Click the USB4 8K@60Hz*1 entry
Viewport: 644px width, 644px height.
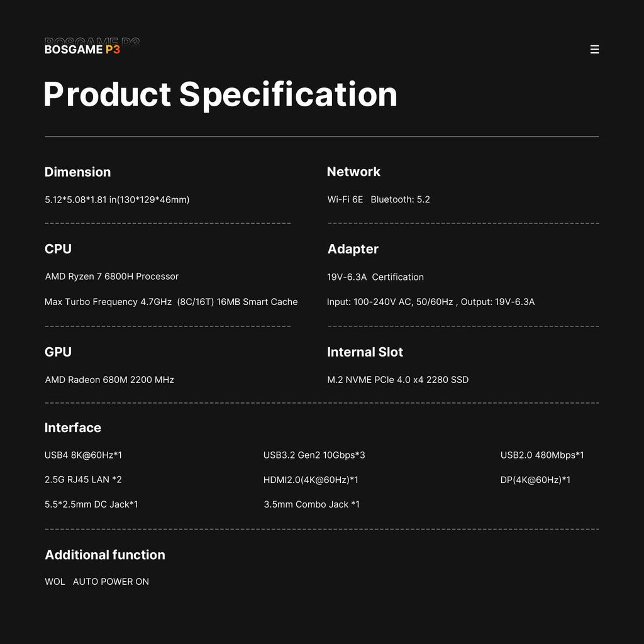coord(83,455)
